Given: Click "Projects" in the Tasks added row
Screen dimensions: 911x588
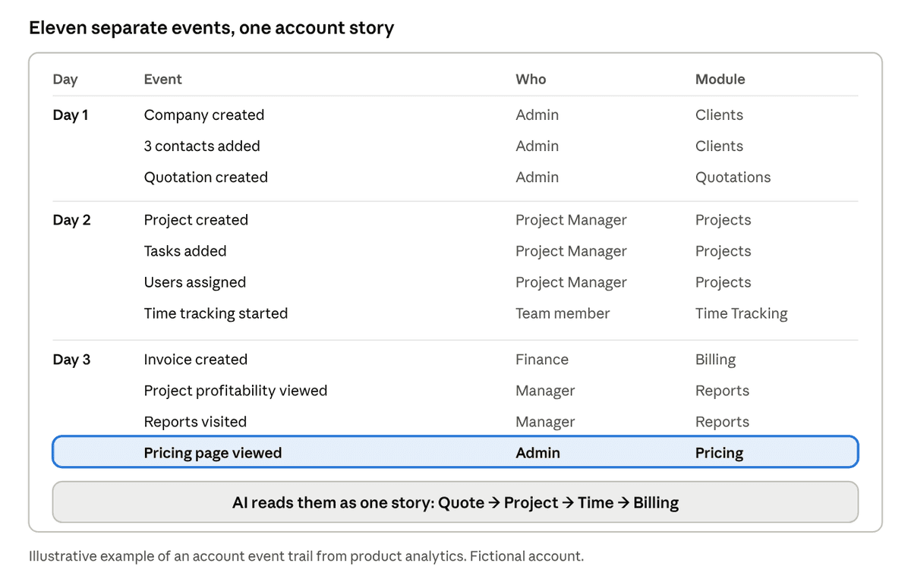Looking at the screenshot, I should [723, 251].
